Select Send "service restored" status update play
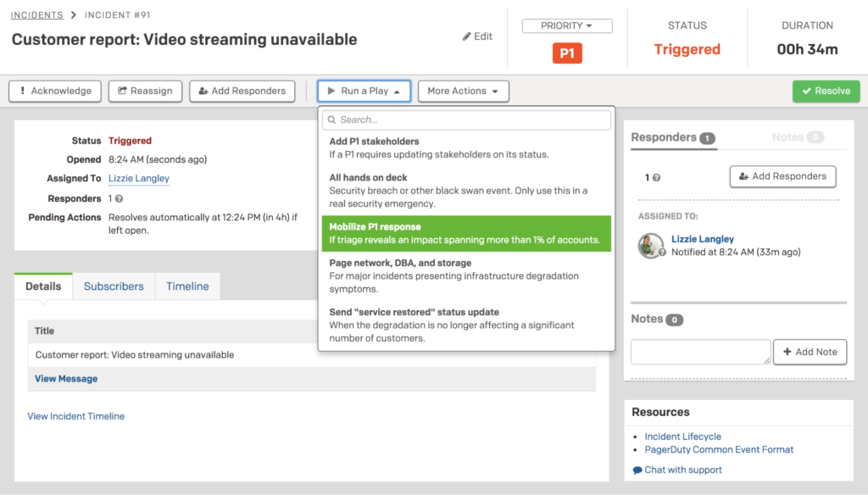868x495 pixels. point(467,325)
